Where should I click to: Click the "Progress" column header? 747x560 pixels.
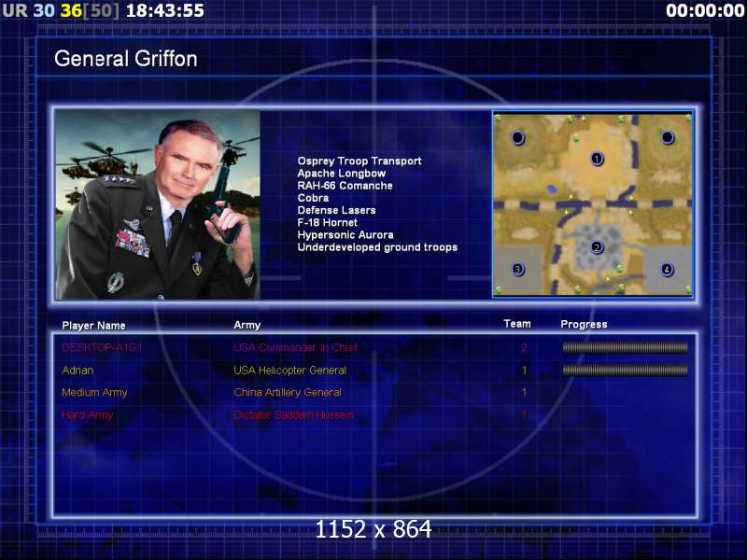[x=585, y=324]
